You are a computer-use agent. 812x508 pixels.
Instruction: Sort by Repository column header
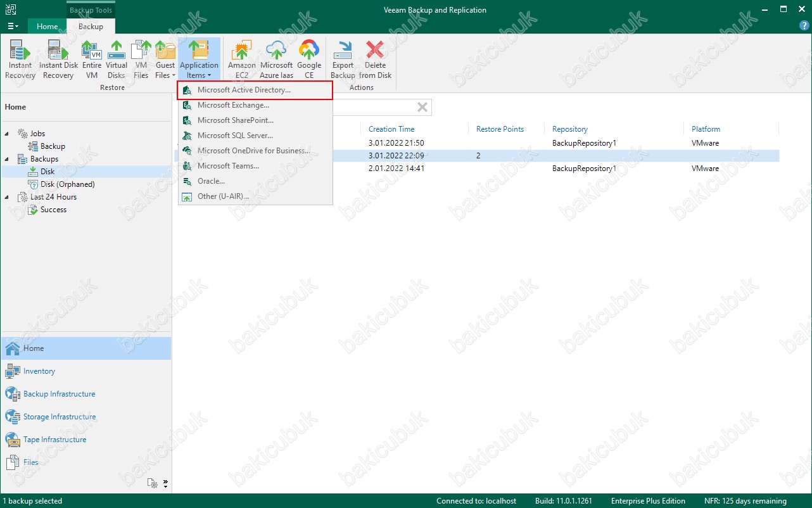(x=570, y=129)
